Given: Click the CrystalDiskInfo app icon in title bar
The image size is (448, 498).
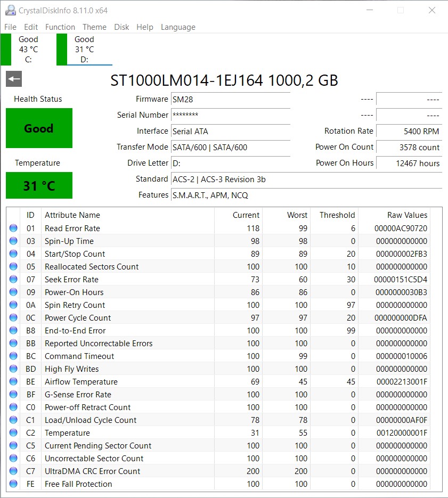Looking at the screenshot, I should point(11,10).
